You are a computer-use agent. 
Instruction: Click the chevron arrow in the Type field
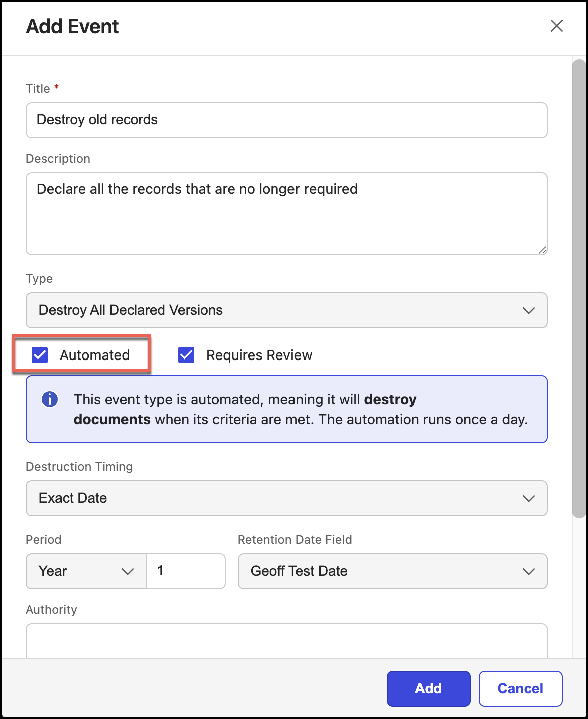(528, 310)
